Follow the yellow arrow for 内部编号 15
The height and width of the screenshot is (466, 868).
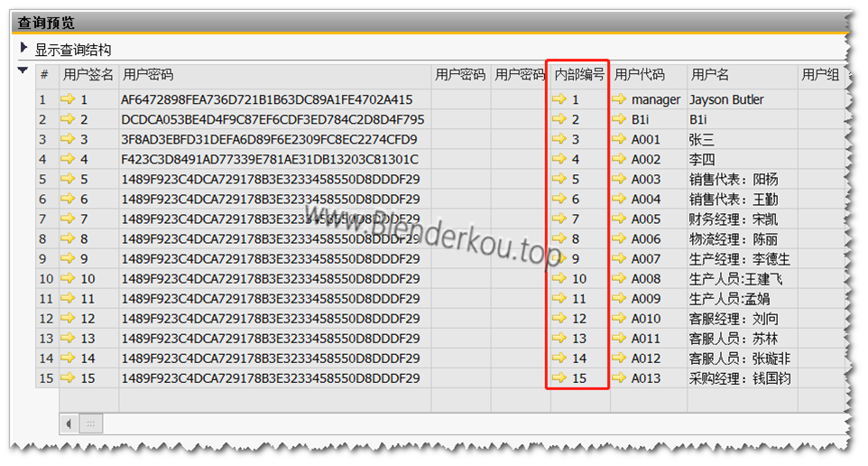(x=559, y=378)
